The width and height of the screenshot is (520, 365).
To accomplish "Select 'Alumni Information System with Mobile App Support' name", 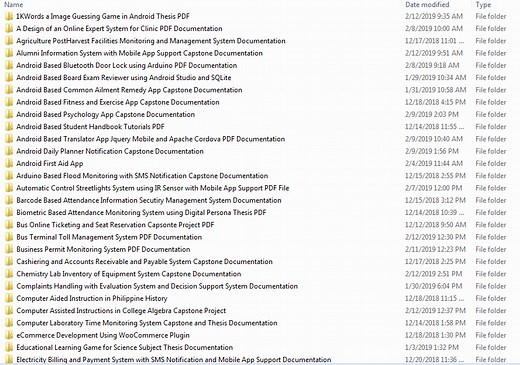I will tap(140, 53).
